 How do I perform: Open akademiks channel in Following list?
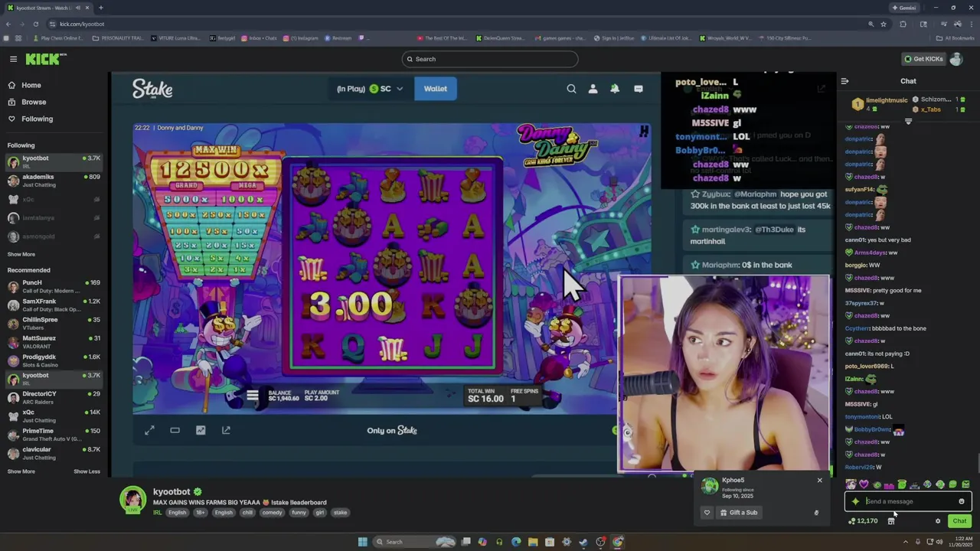[x=54, y=181]
